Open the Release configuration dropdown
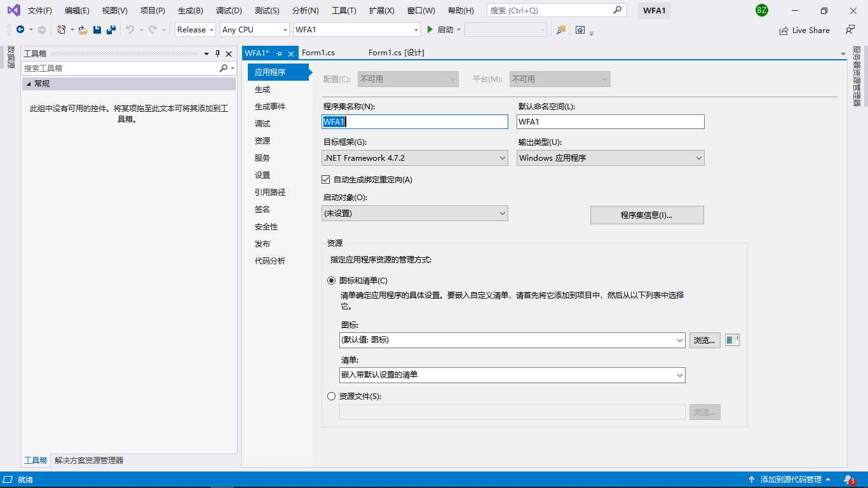The height and width of the screenshot is (488, 868). click(x=195, y=30)
